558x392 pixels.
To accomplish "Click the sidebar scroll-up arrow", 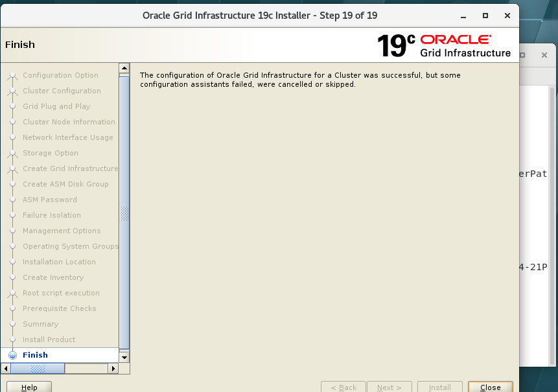I will (124, 68).
